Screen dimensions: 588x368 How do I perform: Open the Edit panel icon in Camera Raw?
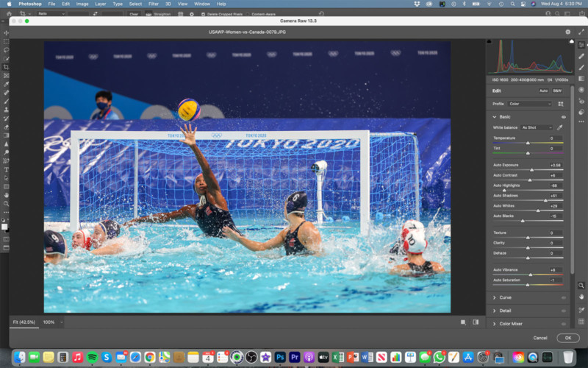coord(581,45)
